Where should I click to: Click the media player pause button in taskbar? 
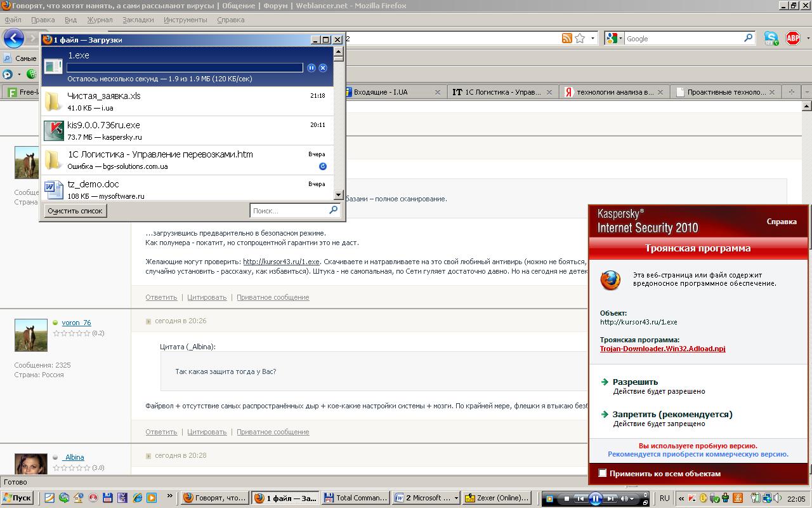[596, 499]
